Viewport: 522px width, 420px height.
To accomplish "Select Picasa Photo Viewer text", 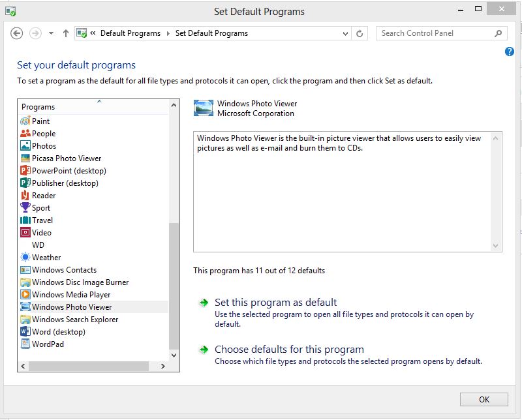I will click(x=67, y=158).
